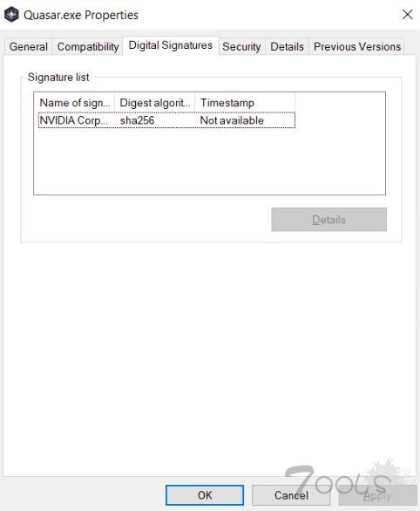
Task: Open the Compatibility tab
Action: point(88,46)
